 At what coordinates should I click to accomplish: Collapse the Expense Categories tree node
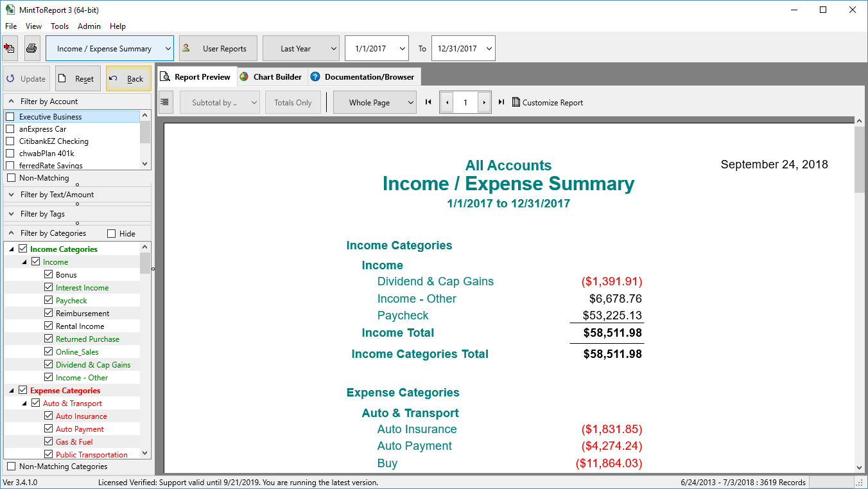12,390
